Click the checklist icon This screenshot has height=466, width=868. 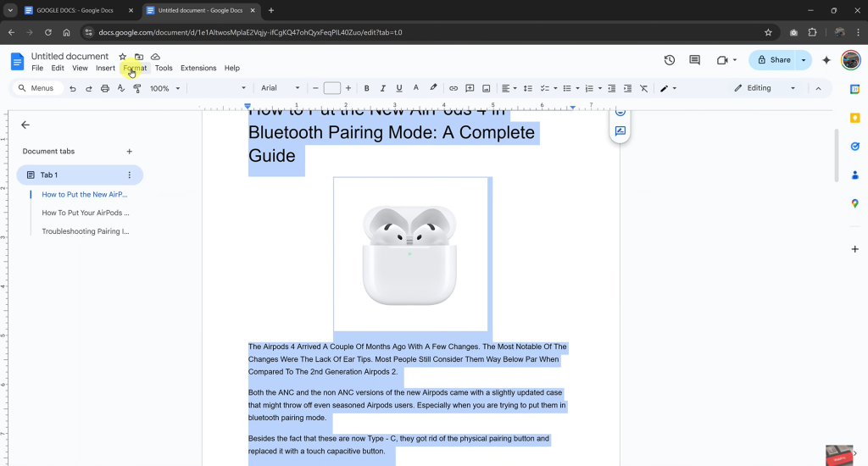point(545,89)
